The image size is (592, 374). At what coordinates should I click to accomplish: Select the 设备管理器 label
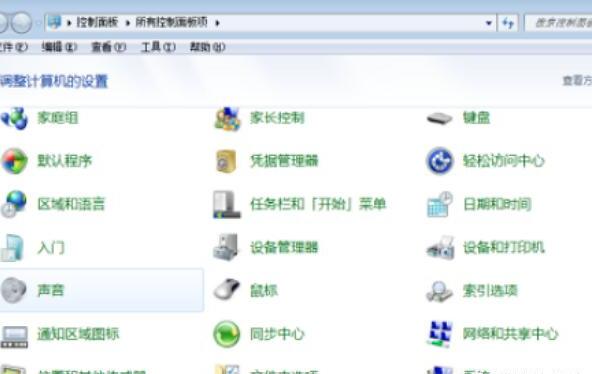[284, 248]
